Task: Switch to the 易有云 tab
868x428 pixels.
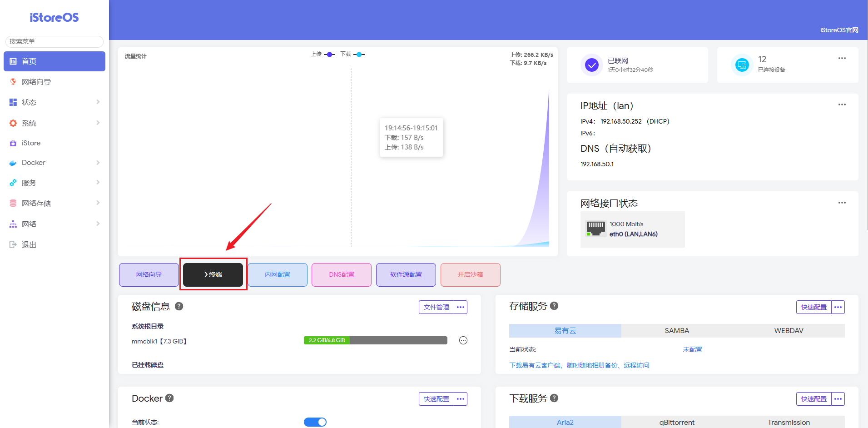Action: tap(565, 331)
